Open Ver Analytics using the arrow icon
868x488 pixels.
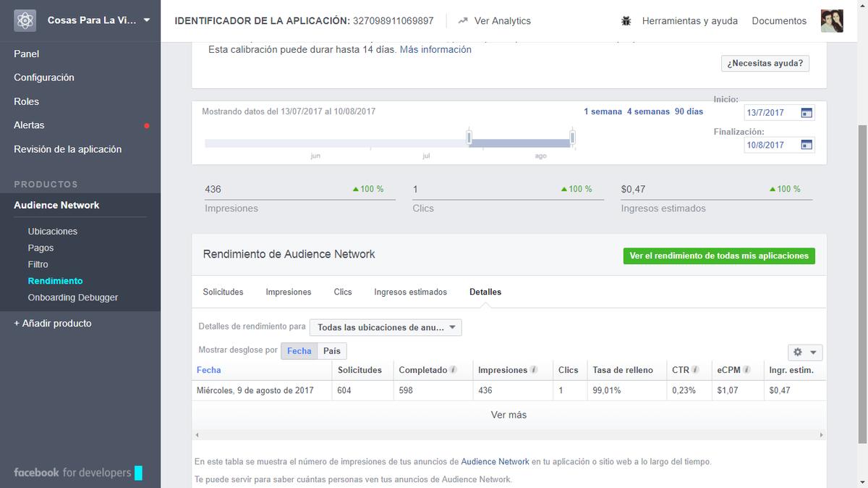click(x=463, y=21)
